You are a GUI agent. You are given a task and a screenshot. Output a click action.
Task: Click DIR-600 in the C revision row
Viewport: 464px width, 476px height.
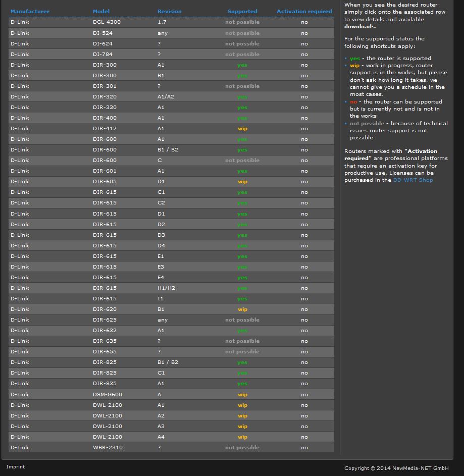click(105, 161)
